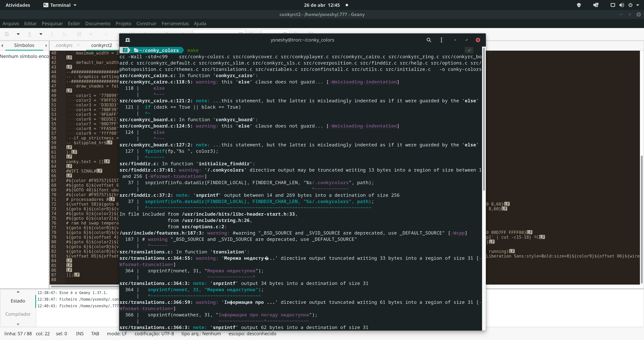Select the Compilador message tab
Screen dimensions: 644x340
pos(18,314)
